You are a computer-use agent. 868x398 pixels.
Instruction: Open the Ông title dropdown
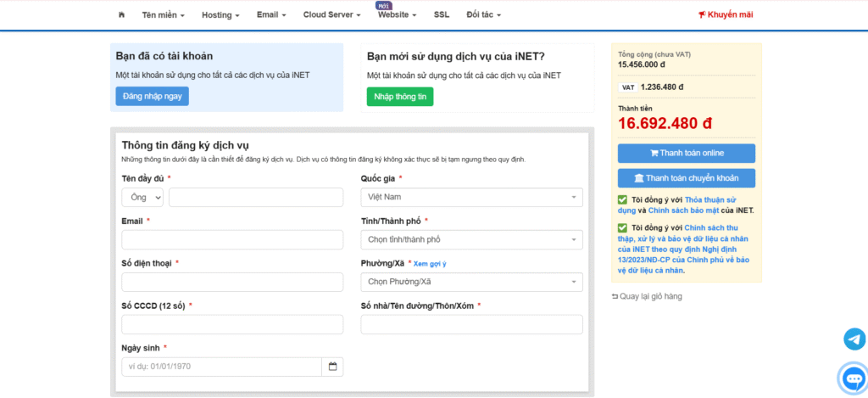pos(142,197)
